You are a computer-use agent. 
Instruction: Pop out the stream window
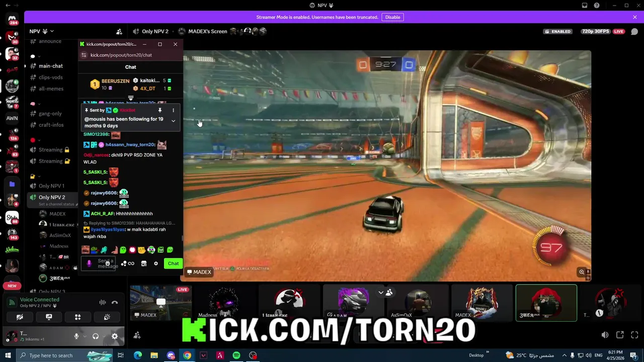click(620, 335)
